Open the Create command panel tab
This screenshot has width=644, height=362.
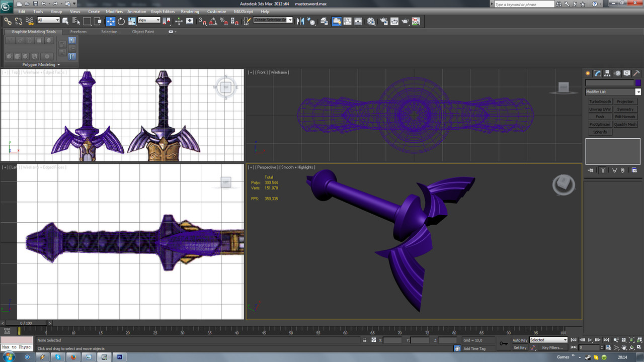[588, 73]
